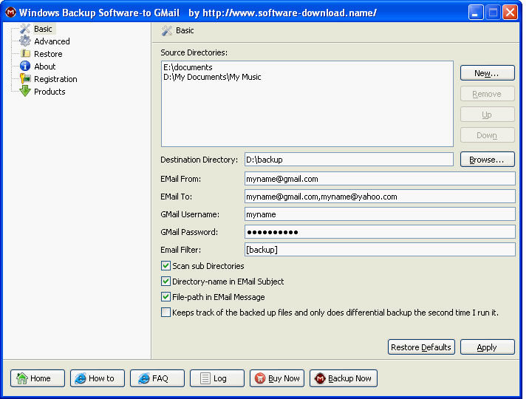
Task: Focus the GMail Username field
Action: [380, 214]
